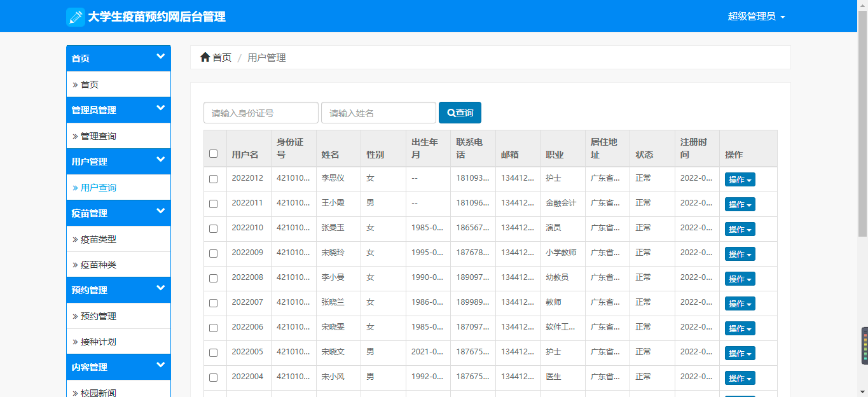Open 操作 dropdown for 宋晓文 row

pos(740,353)
